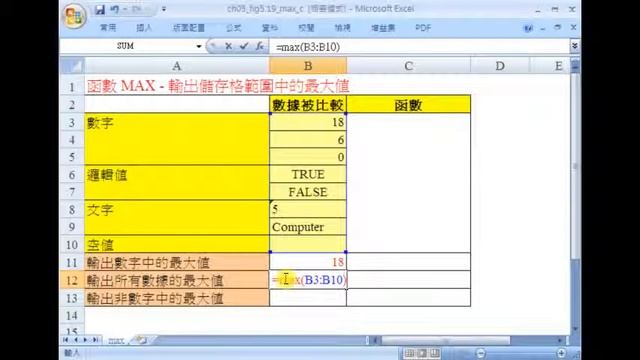640x360 pixels.
Task: Click cell B6 containing TRUE
Action: [x=308, y=174]
